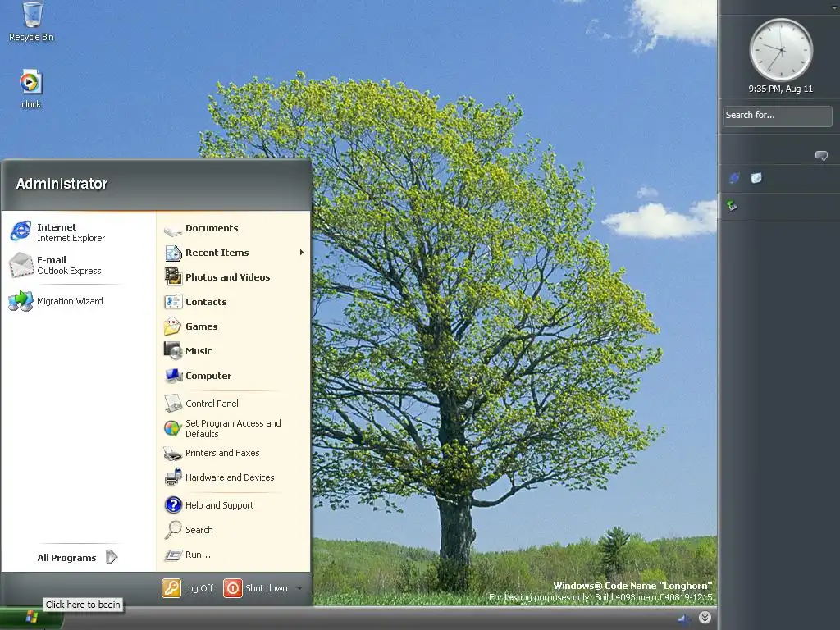The height and width of the screenshot is (630, 840).
Task: Click the green arrow sidebar icon
Action: [x=732, y=205]
